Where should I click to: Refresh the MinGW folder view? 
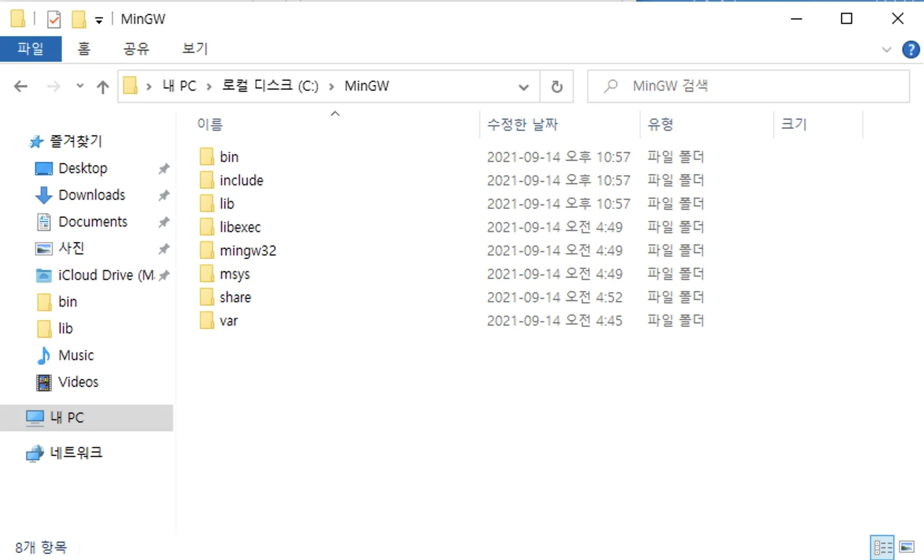coord(557,87)
